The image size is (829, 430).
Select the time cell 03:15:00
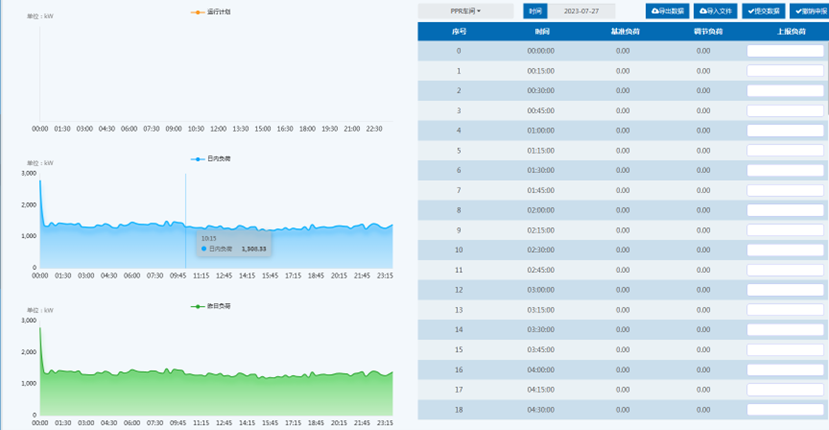541,310
